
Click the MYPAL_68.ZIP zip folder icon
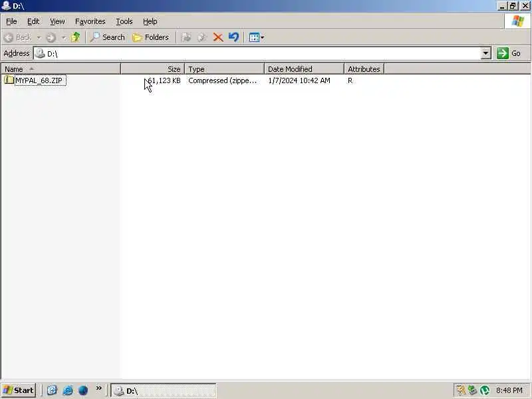pos(9,80)
